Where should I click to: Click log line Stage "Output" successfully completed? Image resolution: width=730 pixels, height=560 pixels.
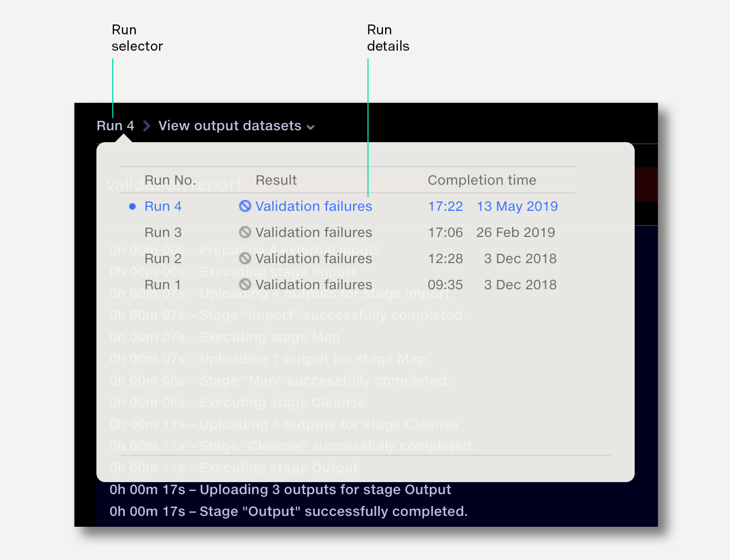pyautogui.click(x=289, y=512)
